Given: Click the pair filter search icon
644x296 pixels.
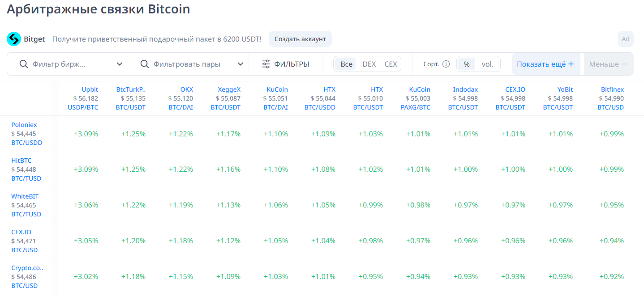Looking at the screenshot, I should coord(145,64).
